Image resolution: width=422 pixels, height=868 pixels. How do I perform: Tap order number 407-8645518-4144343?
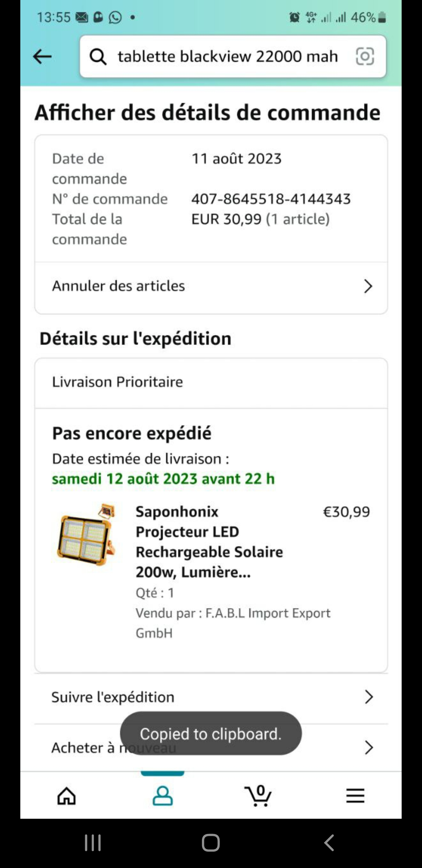(x=271, y=199)
